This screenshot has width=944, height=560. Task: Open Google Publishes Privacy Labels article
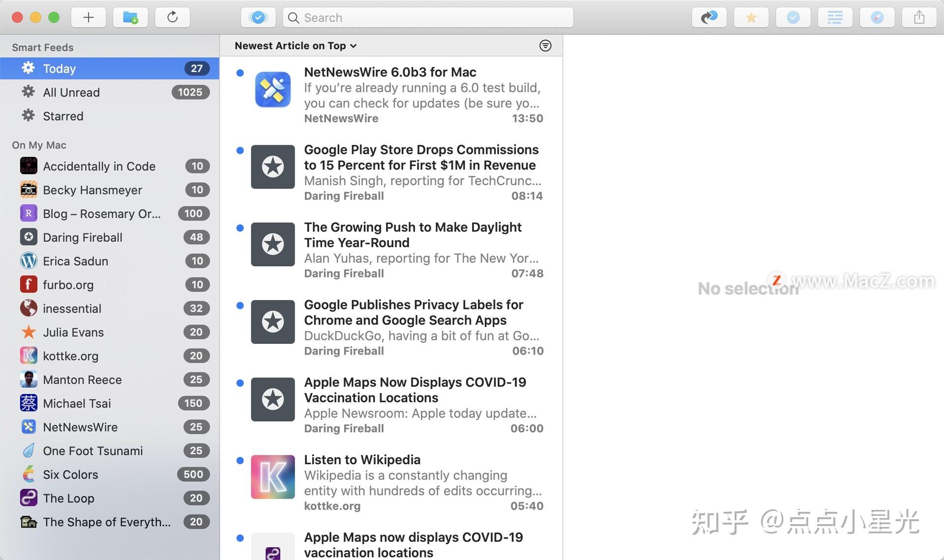(x=391, y=328)
